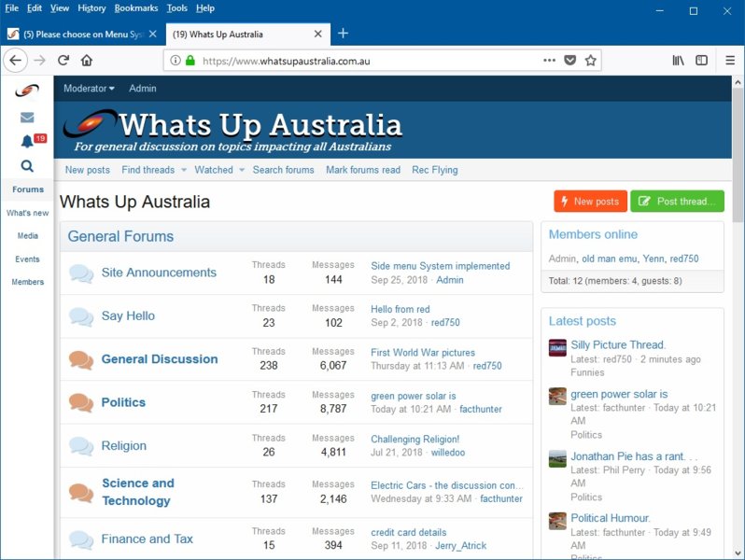The height and width of the screenshot is (560, 745).
Task: Open the Bookmarks menu
Action: tap(136, 8)
